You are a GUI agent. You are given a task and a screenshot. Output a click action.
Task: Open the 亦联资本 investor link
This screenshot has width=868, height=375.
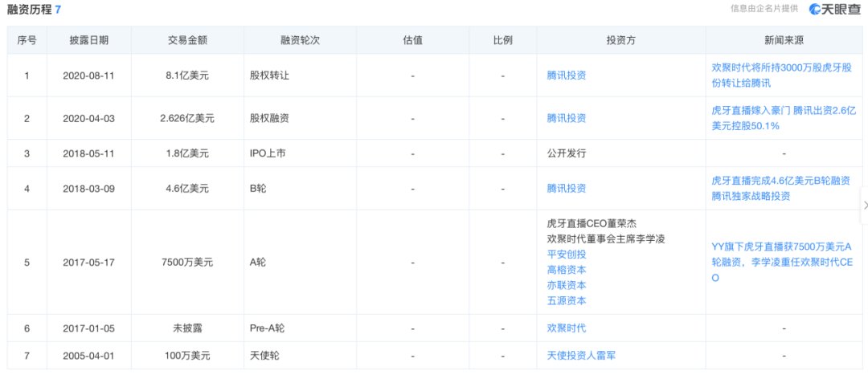(567, 285)
